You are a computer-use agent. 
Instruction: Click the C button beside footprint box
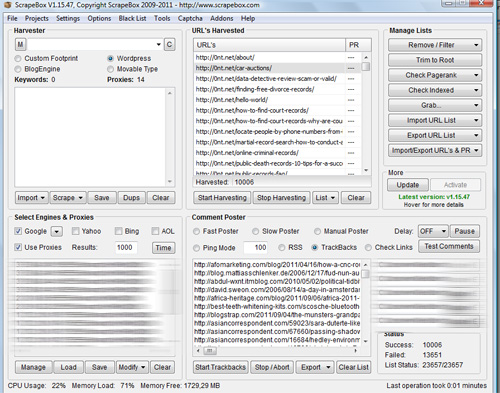(169, 45)
